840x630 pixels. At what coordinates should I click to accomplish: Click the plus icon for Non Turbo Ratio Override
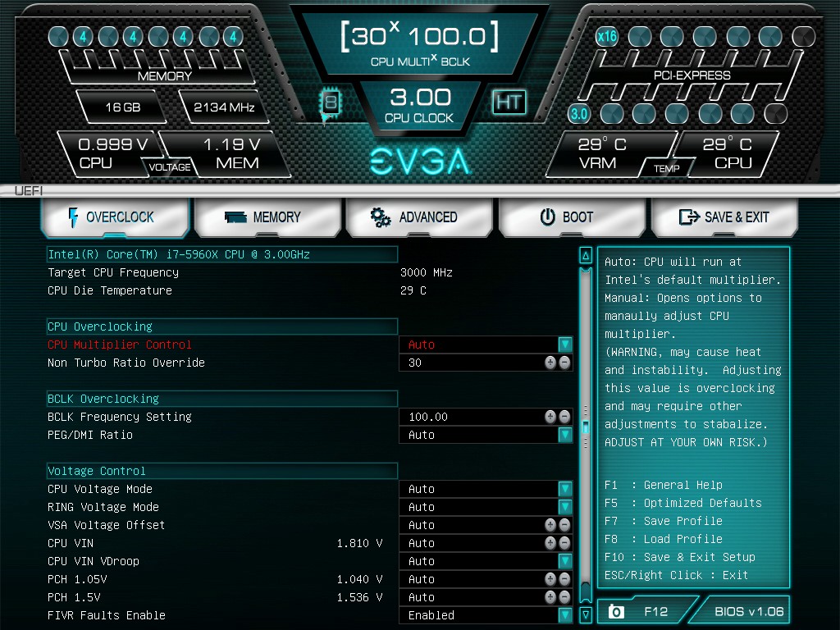(x=550, y=363)
